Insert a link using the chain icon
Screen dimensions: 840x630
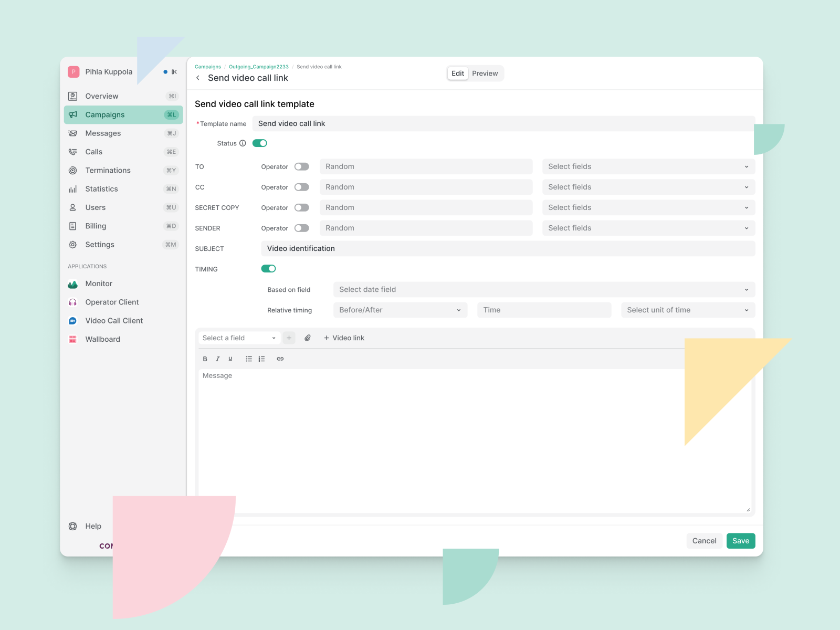coord(280,359)
